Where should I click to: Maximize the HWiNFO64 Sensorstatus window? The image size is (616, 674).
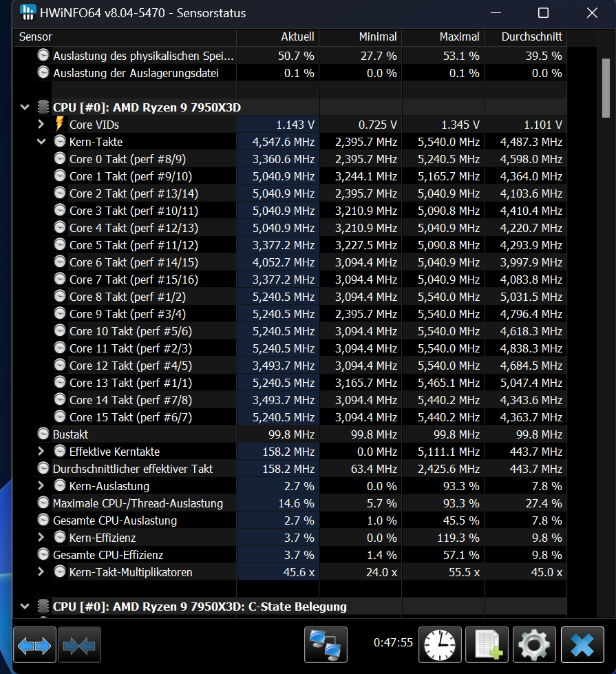[x=543, y=13]
